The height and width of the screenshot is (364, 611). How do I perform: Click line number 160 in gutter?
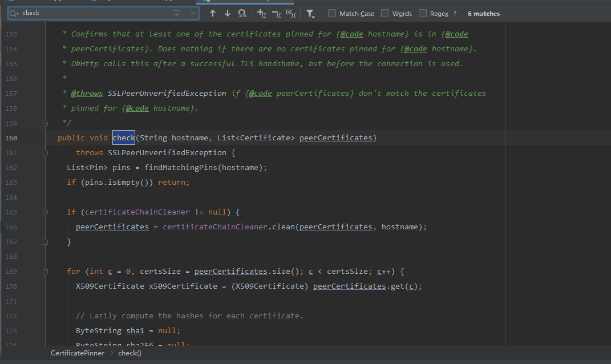pyautogui.click(x=11, y=138)
